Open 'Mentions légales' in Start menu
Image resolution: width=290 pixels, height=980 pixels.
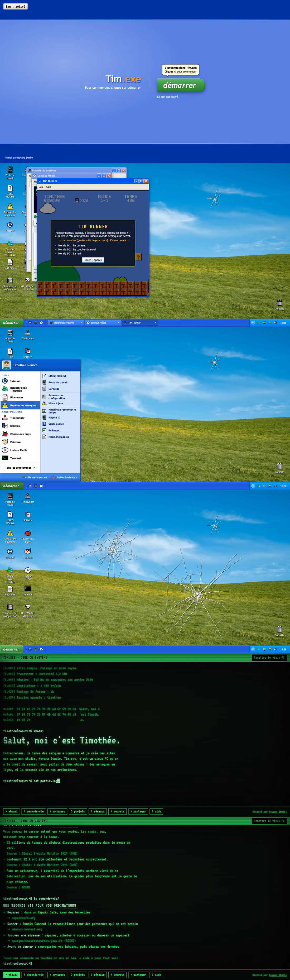(60, 437)
